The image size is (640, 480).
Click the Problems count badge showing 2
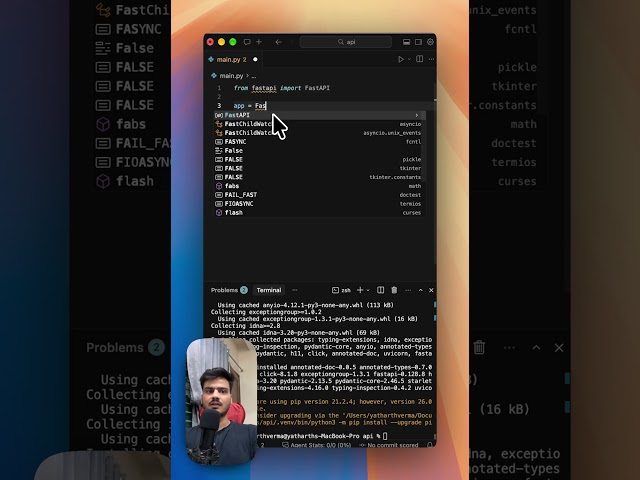(244, 290)
